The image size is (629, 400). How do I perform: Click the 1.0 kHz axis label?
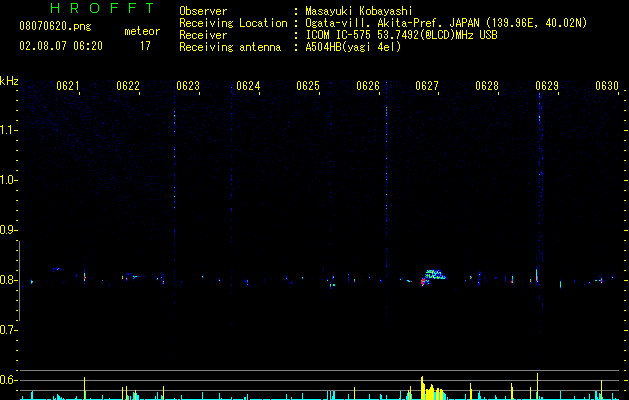click(x=9, y=180)
